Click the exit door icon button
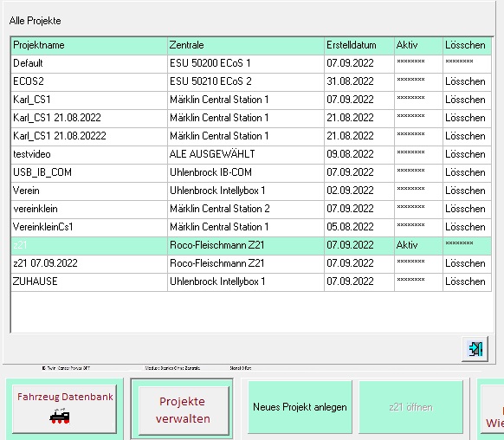 [x=475, y=349]
